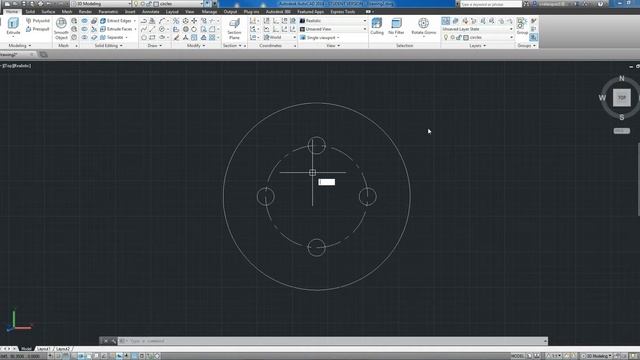Expand the Modeling panel
This screenshot has width=640, height=360.
pyautogui.click(x=20, y=46)
